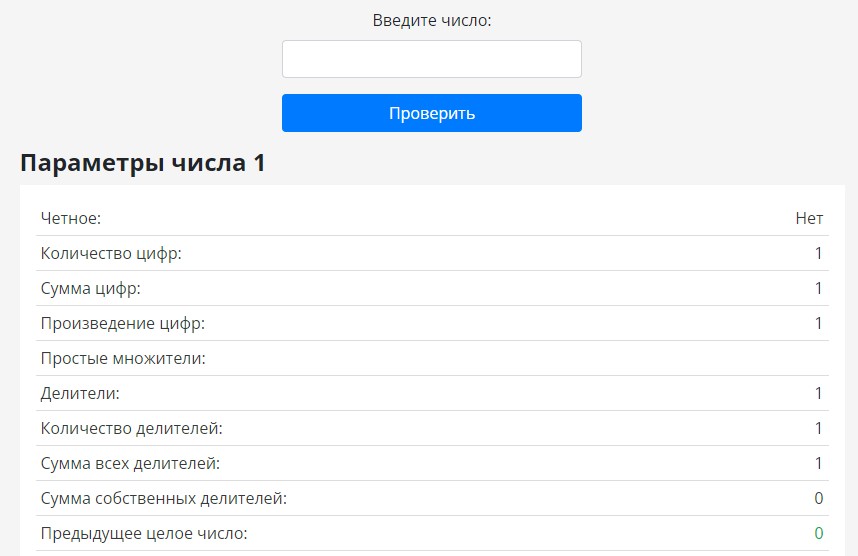This screenshot has width=858, height=556.
Task: Select the value in Делители row
Action: click(x=819, y=393)
